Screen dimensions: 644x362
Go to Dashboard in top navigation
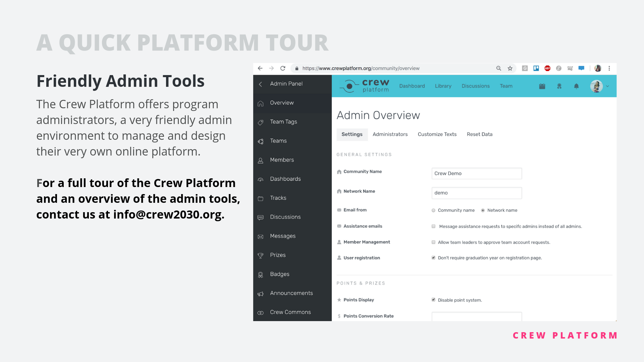point(412,86)
